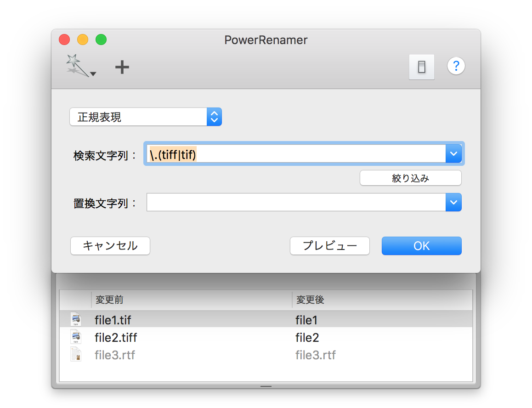The width and height of the screenshot is (532, 408).
Task: Toggle the panel switch icon in toolbar
Action: click(x=421, y=67)
